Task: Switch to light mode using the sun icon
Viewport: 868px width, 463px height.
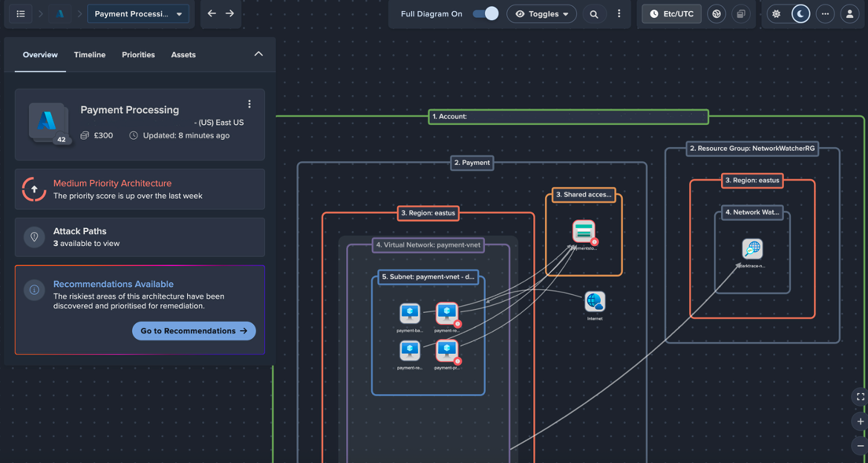Action: tap(777, 13)
